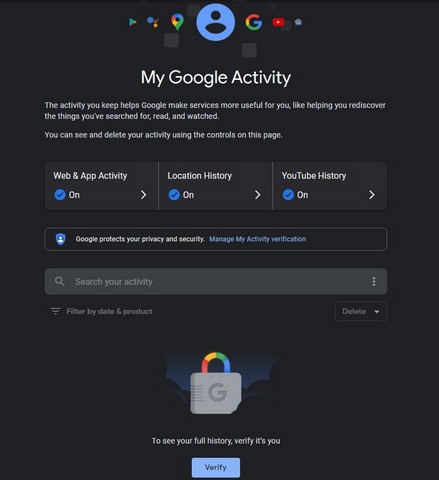Click the magnifier search icon
This screenshot has height=480, width=439.
(59, 281)
